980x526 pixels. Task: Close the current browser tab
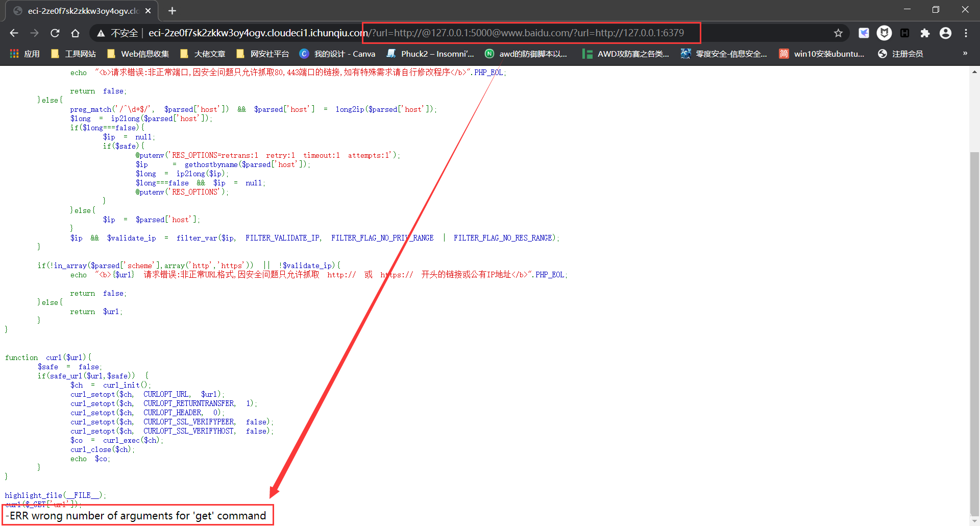pyautogui.click(x=148, y=11)
